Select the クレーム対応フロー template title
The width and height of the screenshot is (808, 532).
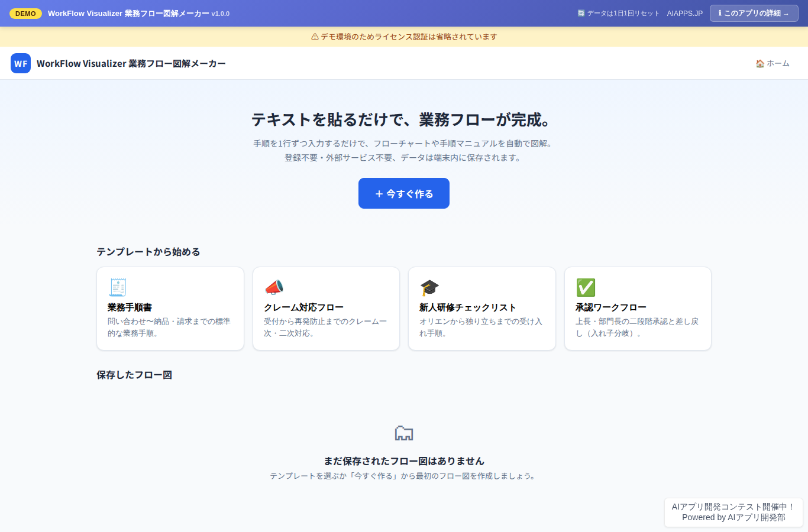[303, 307]
